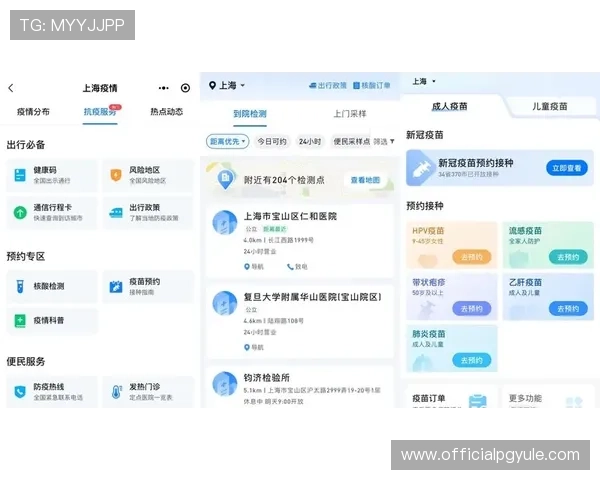Click 导航 under 复旦大学附属华山医院
600x480 pixels.
coord(254,347)
